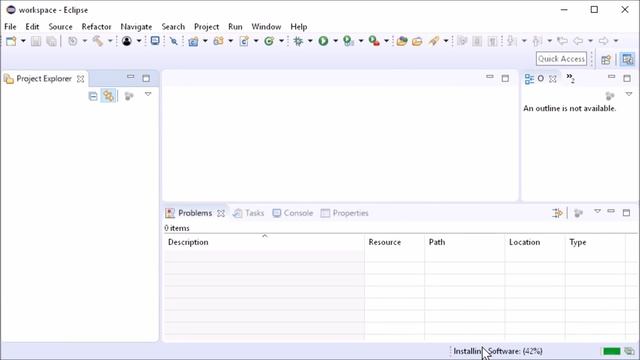
Task: Click the green installation progress bar
Action: click(611, 351)
